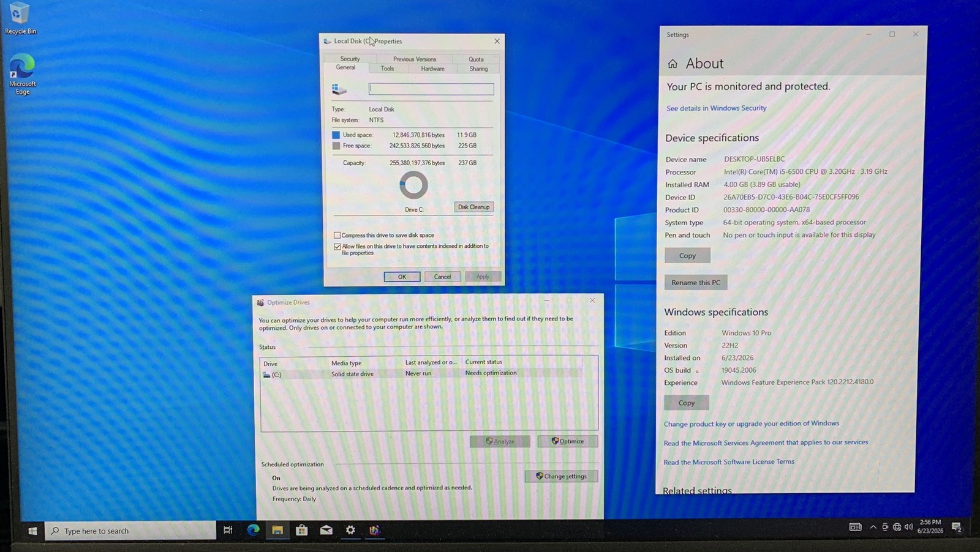980x552 pixels.
Task: Click the Needs optimization status text
Action: pos(491,373)
